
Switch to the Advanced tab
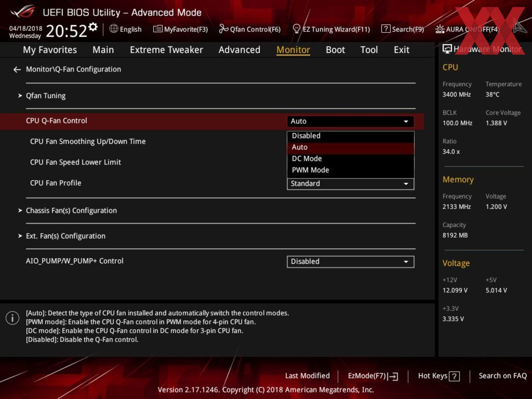pyautogui.click(x=239, y=50)
